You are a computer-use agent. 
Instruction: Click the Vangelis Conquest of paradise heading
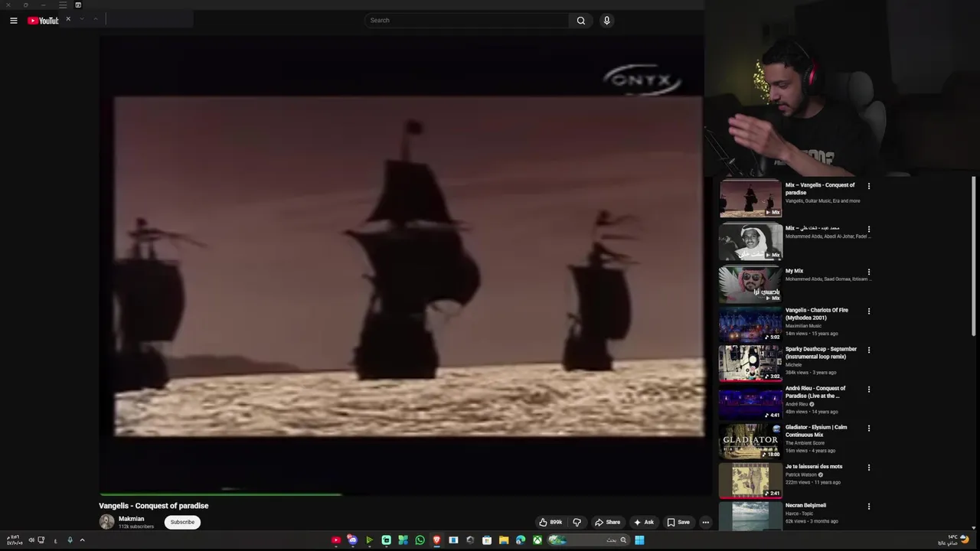[x=153, y=506]
